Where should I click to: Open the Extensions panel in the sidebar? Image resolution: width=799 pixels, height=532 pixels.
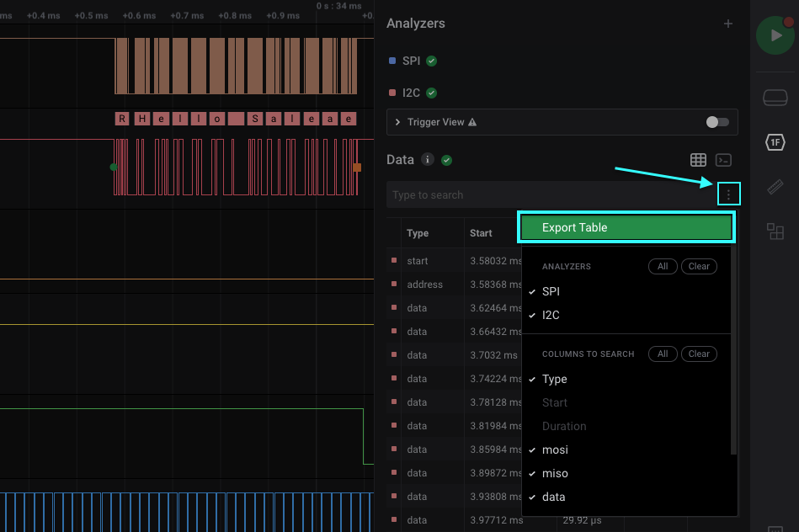click(x=775, y=231)
